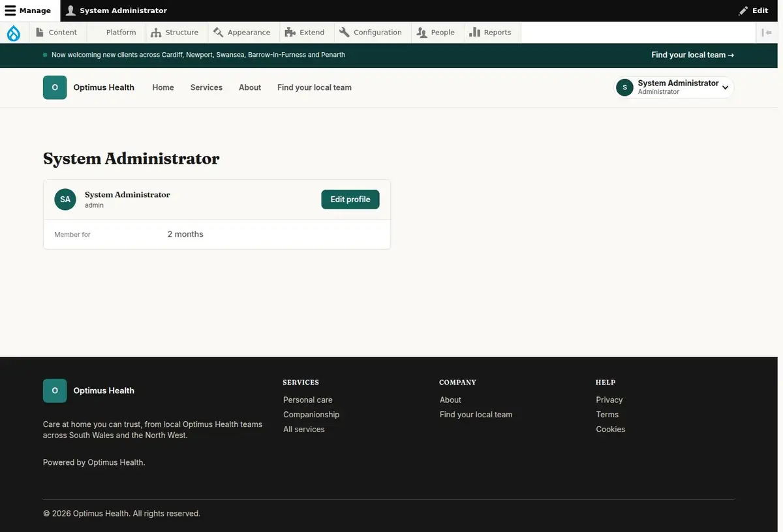Click the Edit profile button
The width and height of the screenshot is (783, 532).
[x=350, y=199]
